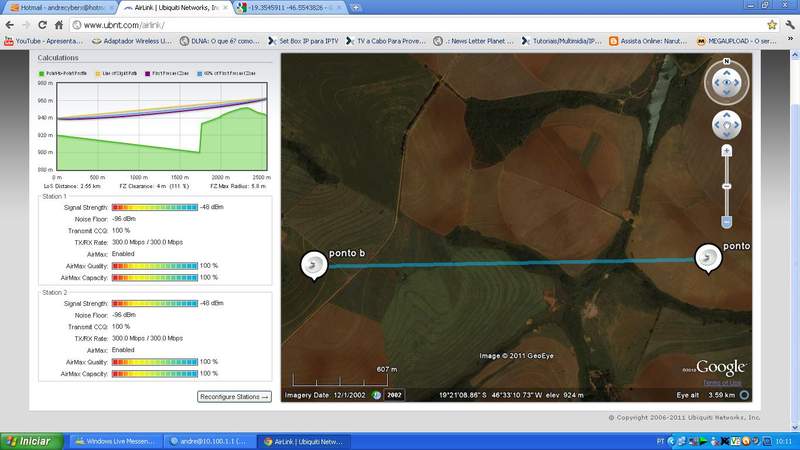The height and width of the screenshot is (450, 800).
Task: Open the Chrome wrench settings menu
Action: (790, 24)
